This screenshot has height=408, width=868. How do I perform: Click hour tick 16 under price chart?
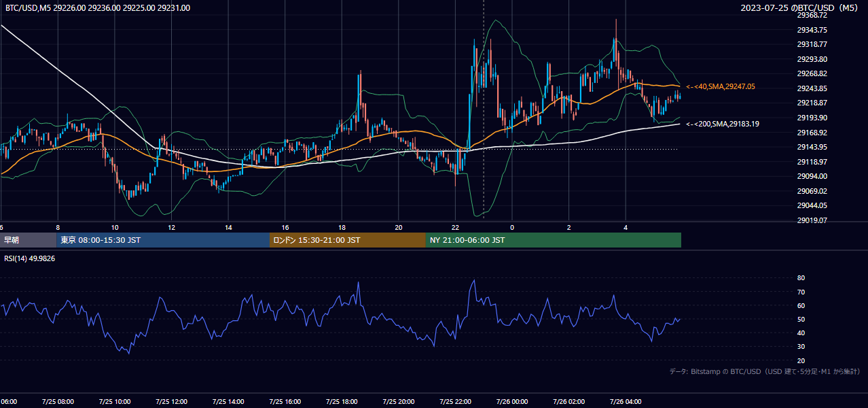click(x=285, y=227)
